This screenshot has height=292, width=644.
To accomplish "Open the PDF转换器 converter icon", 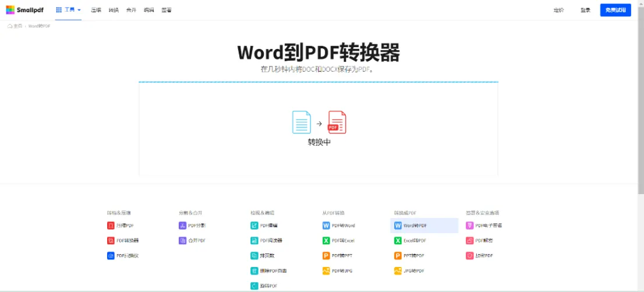I will coord(111,241).
